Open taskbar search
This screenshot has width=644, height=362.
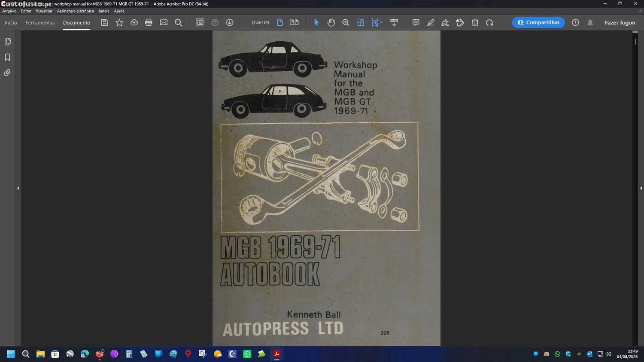[x=26, y=354]
